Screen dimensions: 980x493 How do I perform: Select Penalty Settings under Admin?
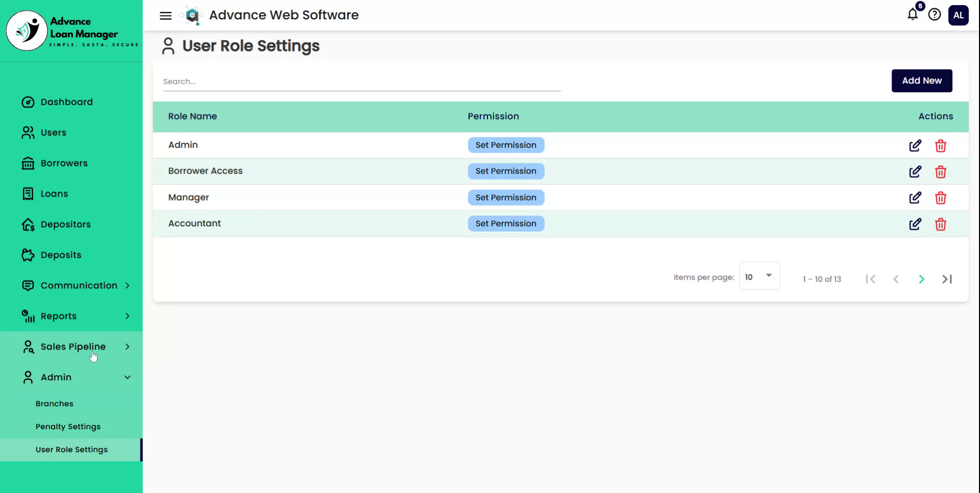click(68, 427)
